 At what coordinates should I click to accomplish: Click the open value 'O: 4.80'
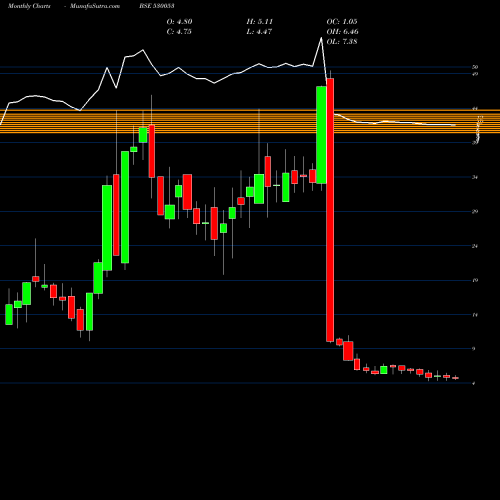[179, 22]
